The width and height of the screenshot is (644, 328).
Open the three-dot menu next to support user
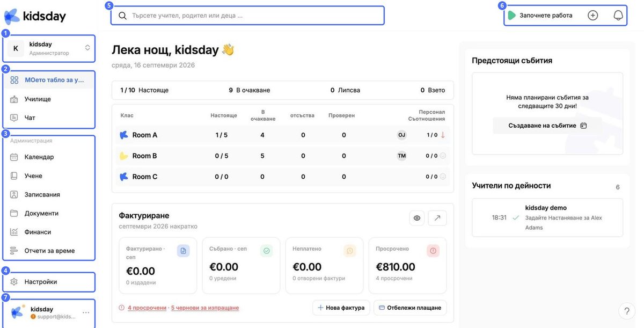tap(86, 313)
